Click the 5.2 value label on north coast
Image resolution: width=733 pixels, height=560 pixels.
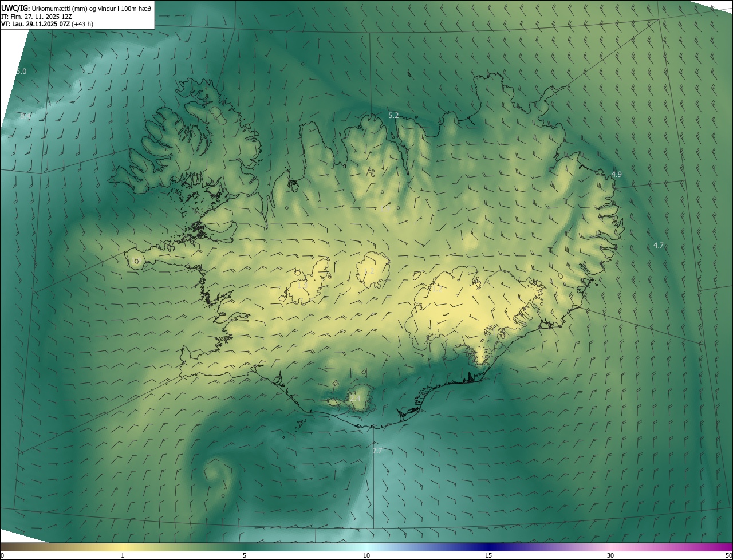(x=393, y=115)
